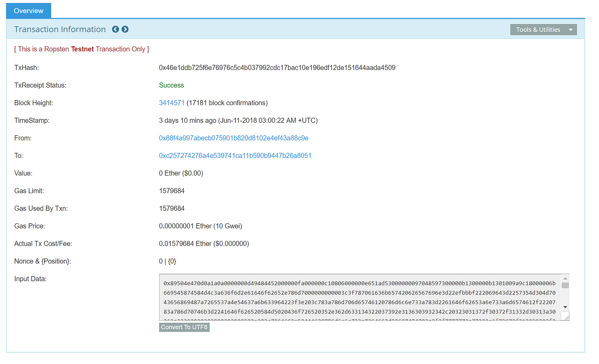
Task: Click the 'TxReceipt Status:' label
Action: click(x=40, y=85)
